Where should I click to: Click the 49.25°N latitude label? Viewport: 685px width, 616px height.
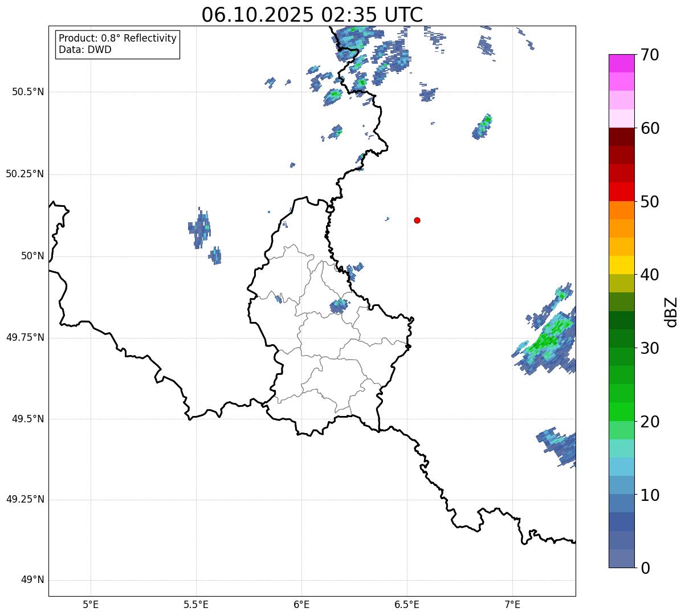(25, 499)
